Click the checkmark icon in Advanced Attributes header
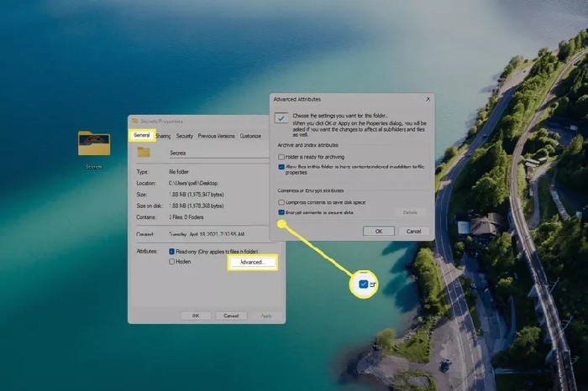Screen dimensions: 588x391 pos(281,118)
